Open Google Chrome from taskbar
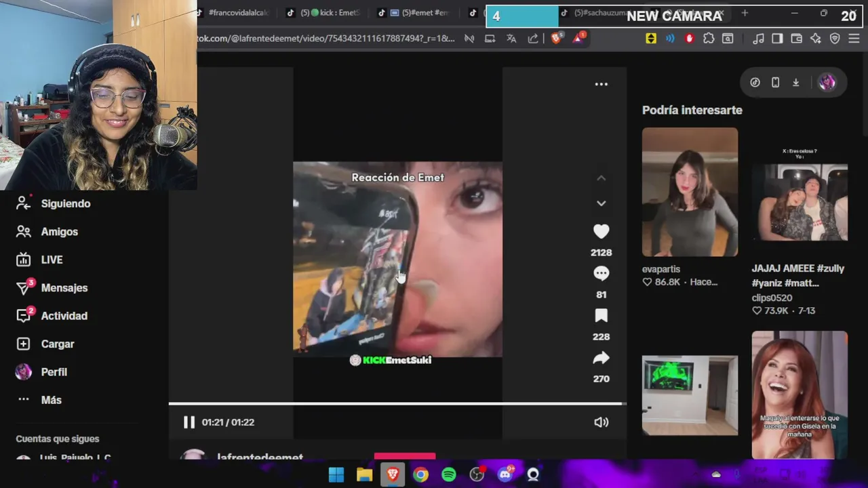 421,475
